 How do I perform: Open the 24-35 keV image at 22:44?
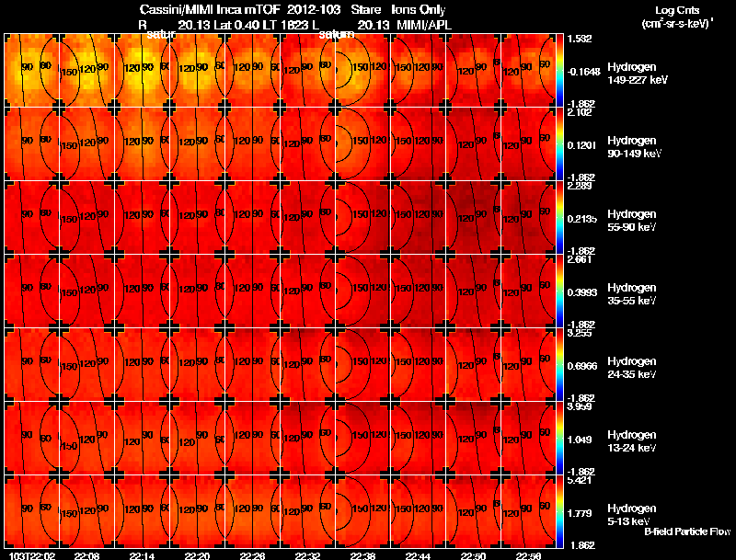(419, 365)
